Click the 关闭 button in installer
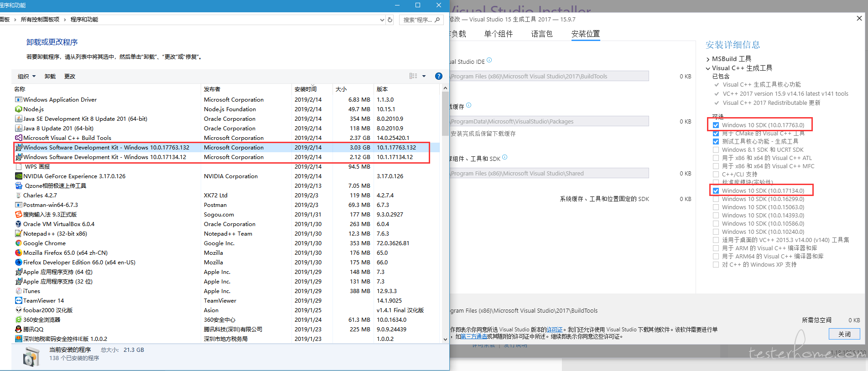The width and height of the screenshot is (868, 371). pos(844,334)
